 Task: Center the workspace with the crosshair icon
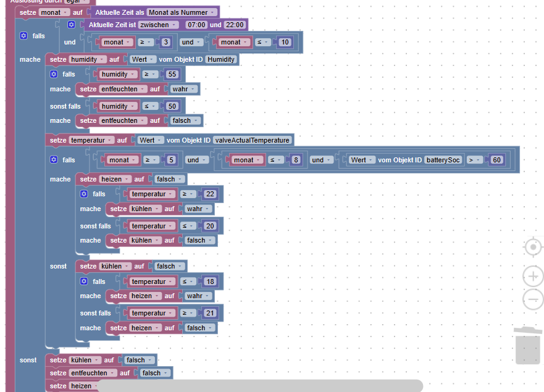534,247
